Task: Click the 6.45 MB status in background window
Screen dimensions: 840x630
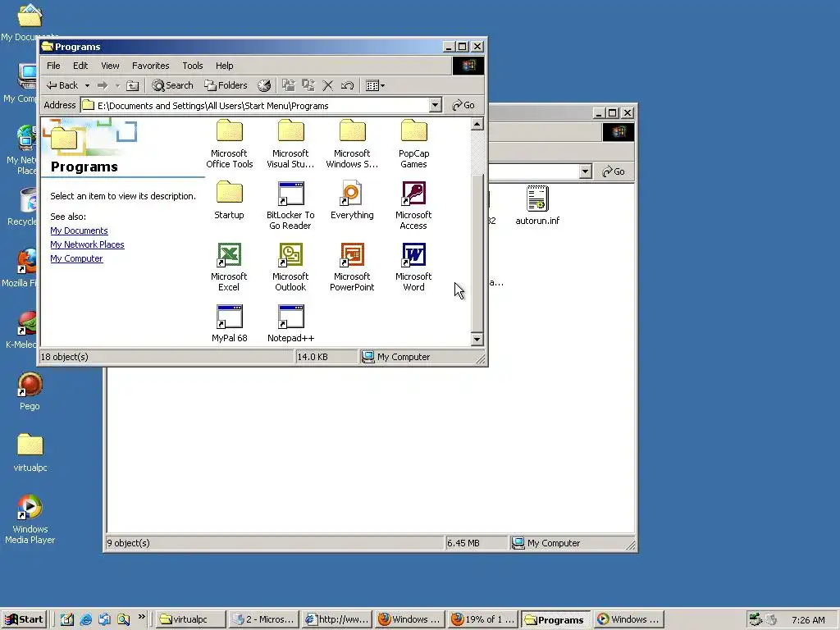Action: pos(463,543)
